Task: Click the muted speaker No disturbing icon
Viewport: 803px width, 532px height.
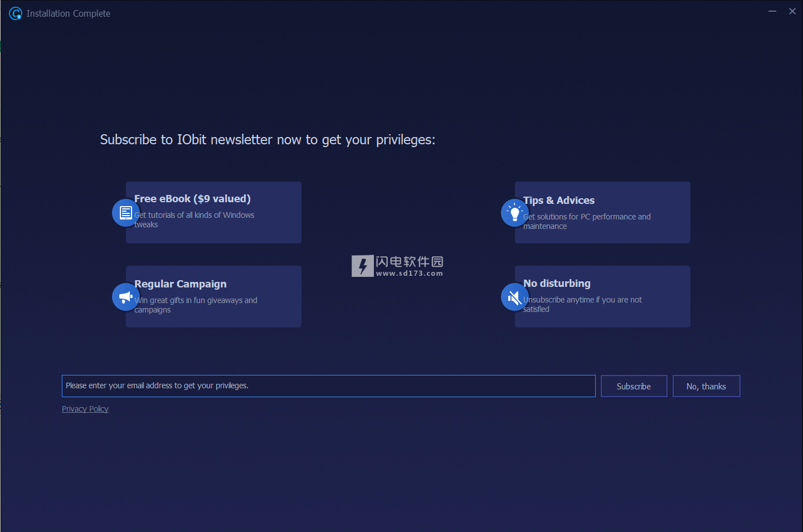Action: (515, 297)
